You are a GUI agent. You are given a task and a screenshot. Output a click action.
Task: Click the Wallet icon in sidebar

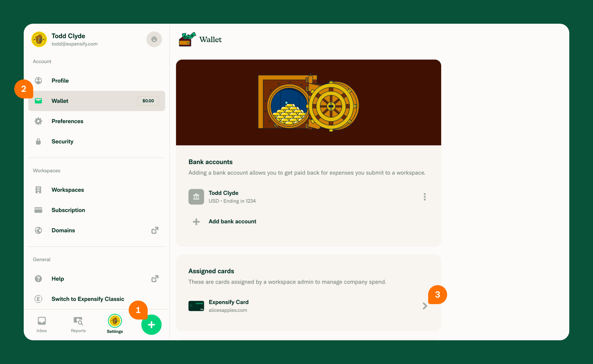[x=38, y=101]
